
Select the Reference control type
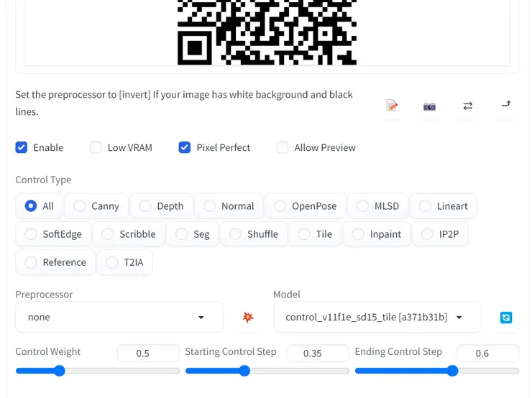[x=55, y=262]
